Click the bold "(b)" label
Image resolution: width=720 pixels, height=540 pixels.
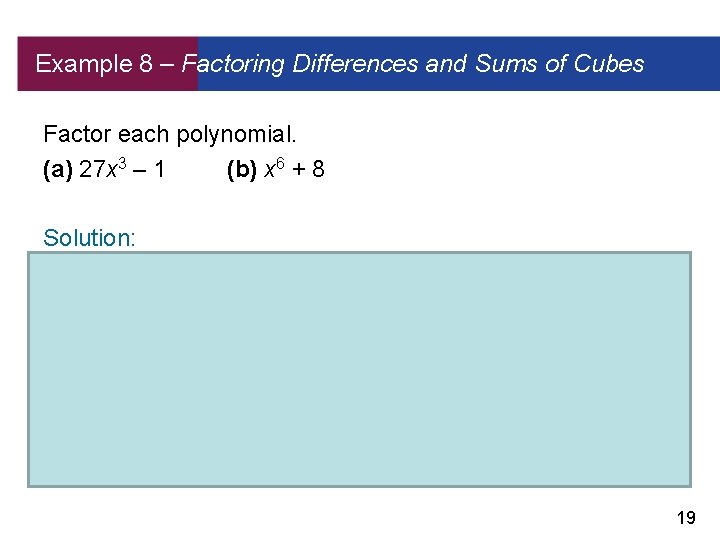pyautogui.click(x=243, y=170)
